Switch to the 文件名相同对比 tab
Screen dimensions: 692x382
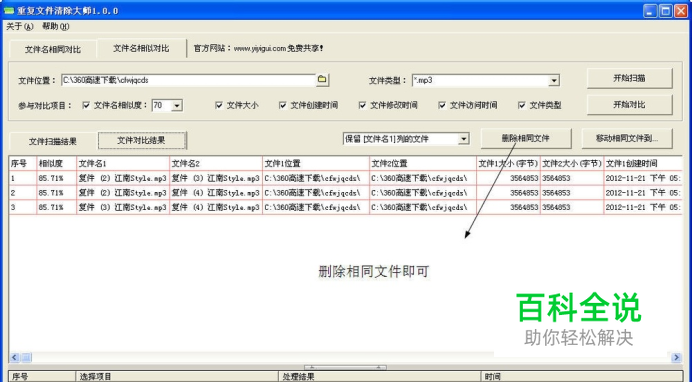click(x=53, y=49)
